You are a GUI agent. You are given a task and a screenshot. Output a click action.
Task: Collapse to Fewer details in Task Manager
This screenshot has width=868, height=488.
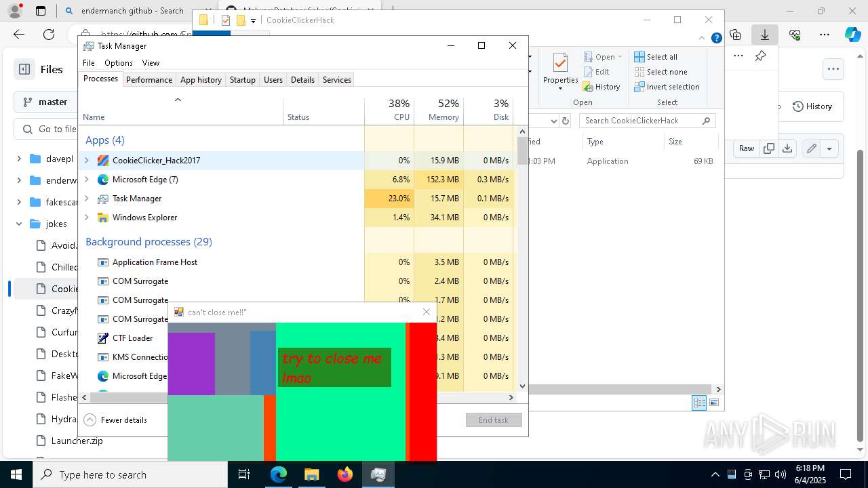coord(116,420)
